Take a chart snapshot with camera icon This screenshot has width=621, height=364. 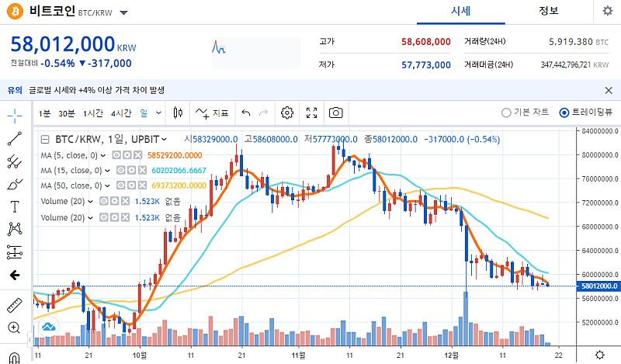pos(336,113)
